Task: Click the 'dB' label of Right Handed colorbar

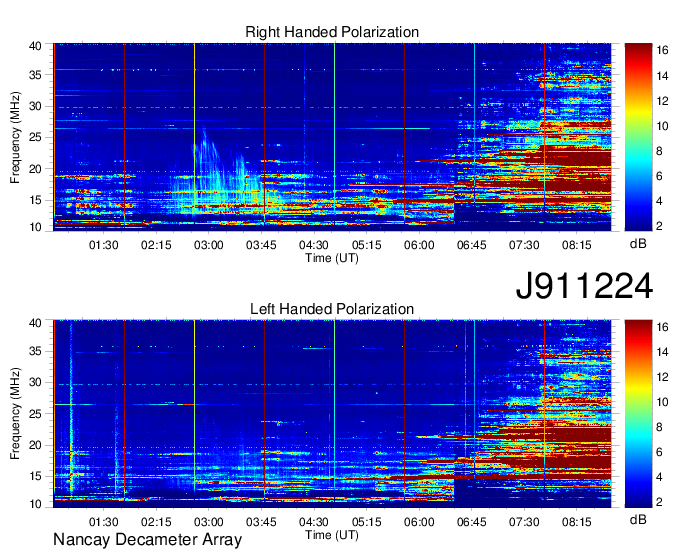Action: coord(638,244)
